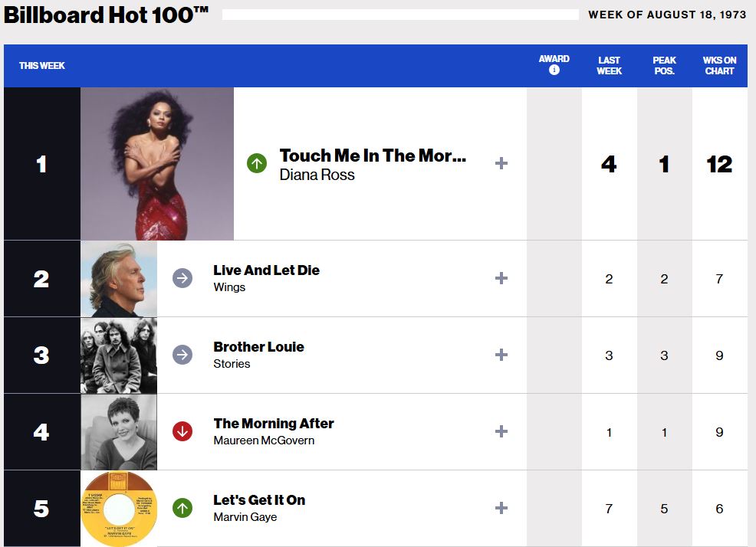Image resolution: width=756 pixels, height=547 pixels.
Task: Open the Wings artist link
Action: [229, 287]
